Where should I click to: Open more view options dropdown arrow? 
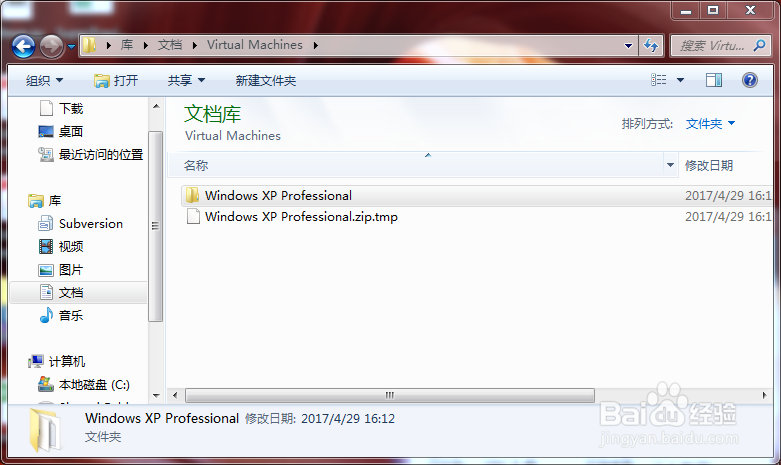680,80
